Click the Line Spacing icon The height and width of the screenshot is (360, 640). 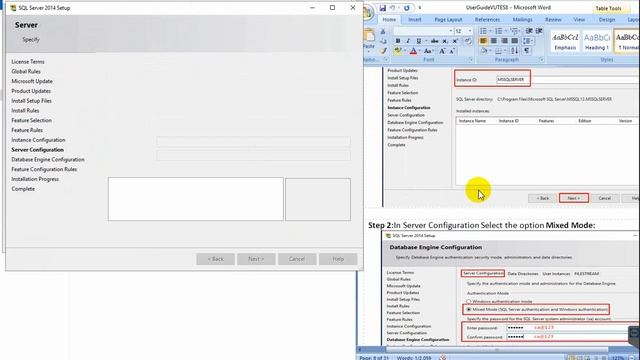527,41
